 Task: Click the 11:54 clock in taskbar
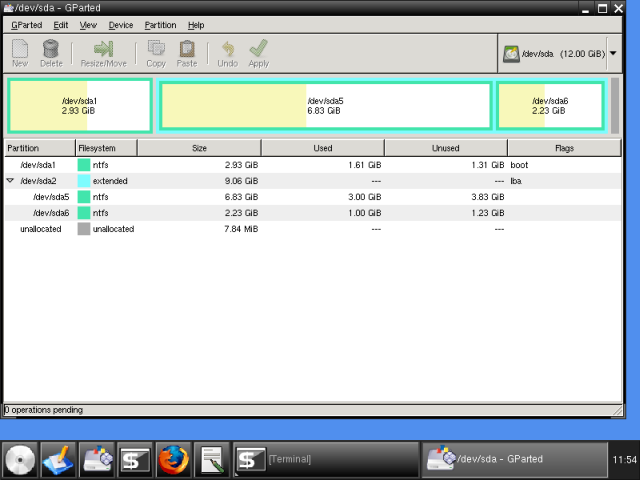(x=624, y=460)
